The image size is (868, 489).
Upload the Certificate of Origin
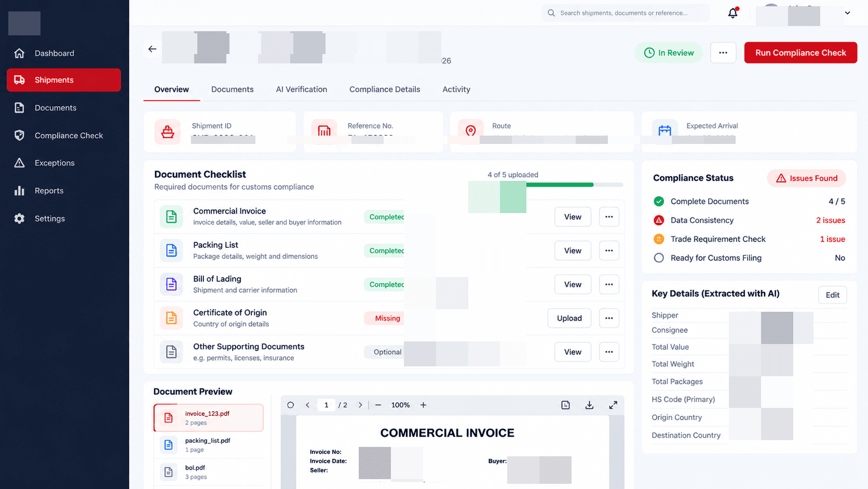pyautogui.click(x=569, y=318)
